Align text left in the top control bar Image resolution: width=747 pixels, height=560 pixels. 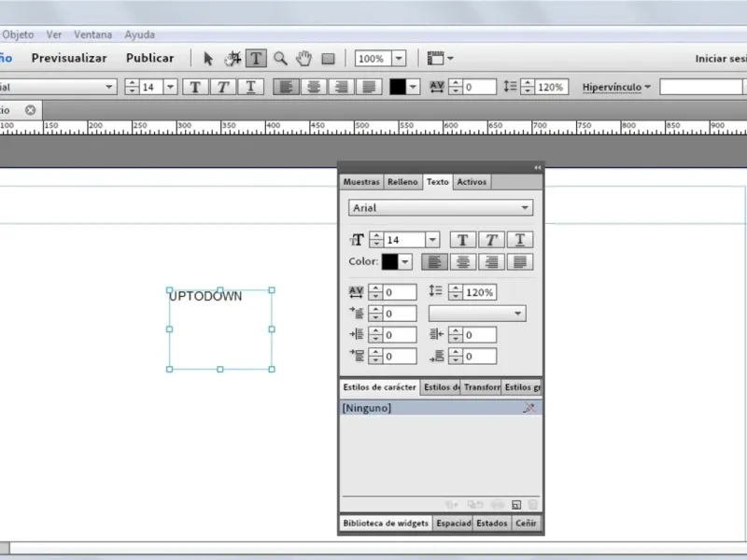click(286, 87)
